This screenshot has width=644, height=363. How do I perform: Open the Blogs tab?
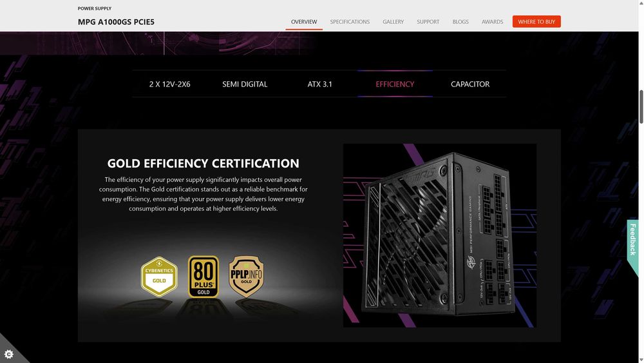[x=460, y=22]
